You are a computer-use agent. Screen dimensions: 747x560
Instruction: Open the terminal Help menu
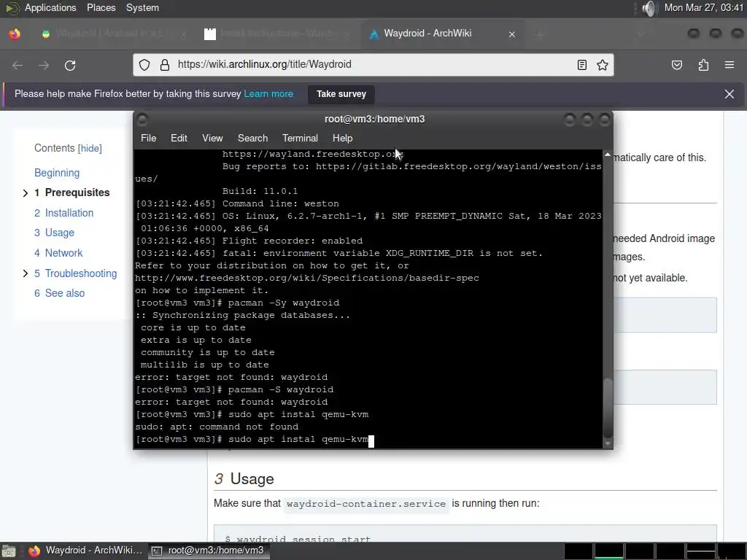click(342, 138)
